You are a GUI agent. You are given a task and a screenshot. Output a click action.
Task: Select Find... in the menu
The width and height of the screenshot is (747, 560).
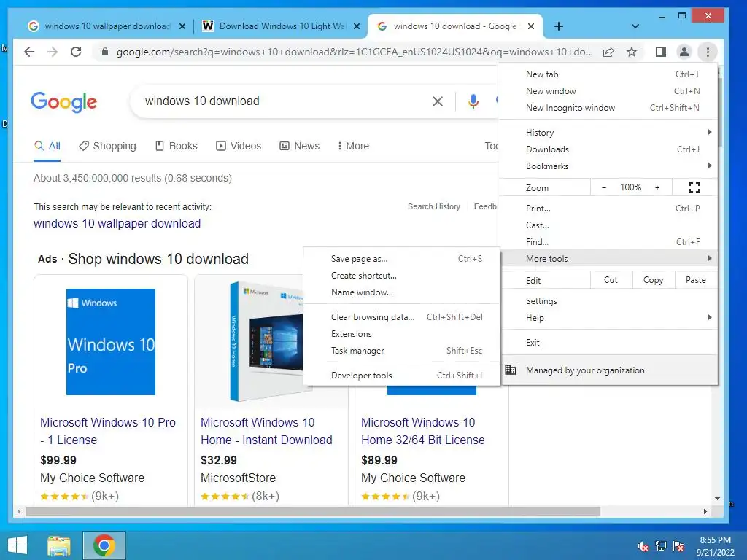pyautogui.click(x=608, y=242)
